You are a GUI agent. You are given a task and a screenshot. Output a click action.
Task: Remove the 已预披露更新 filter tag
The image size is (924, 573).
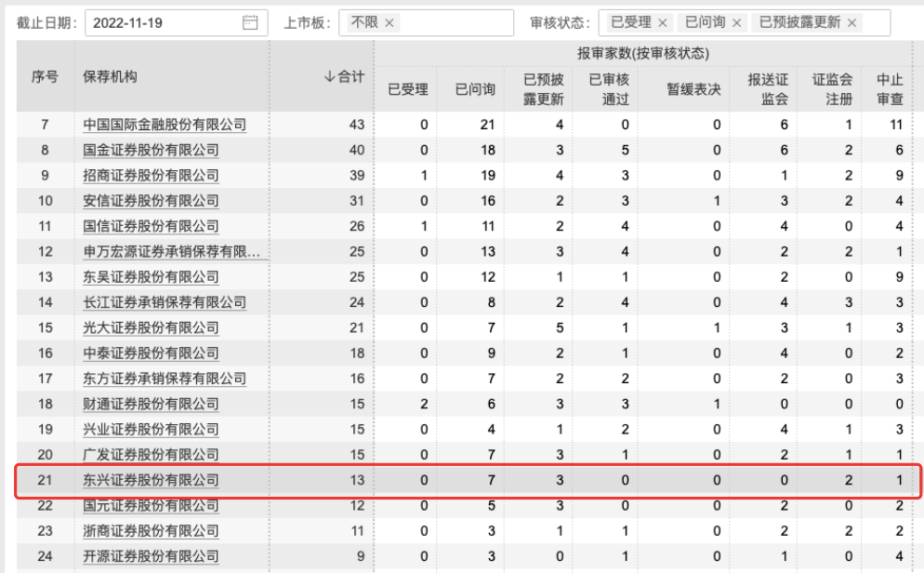click(x=851, y=23)
